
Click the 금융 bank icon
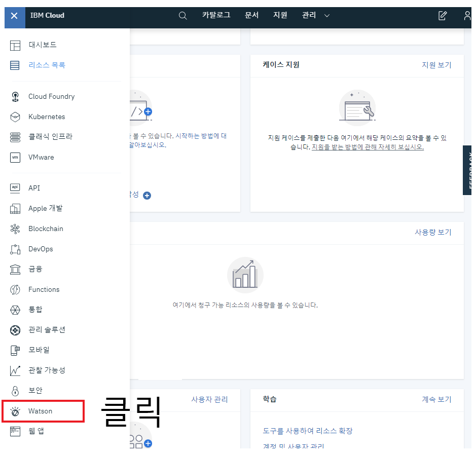(x=15, y=270)
